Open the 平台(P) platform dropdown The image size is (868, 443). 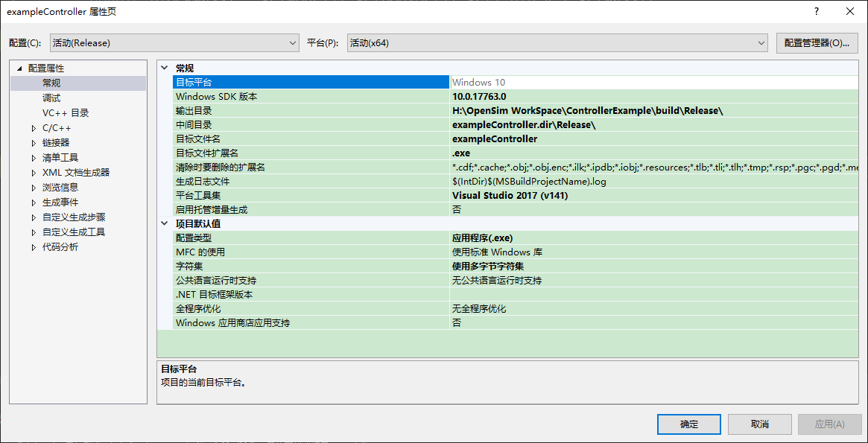[759, 42]
